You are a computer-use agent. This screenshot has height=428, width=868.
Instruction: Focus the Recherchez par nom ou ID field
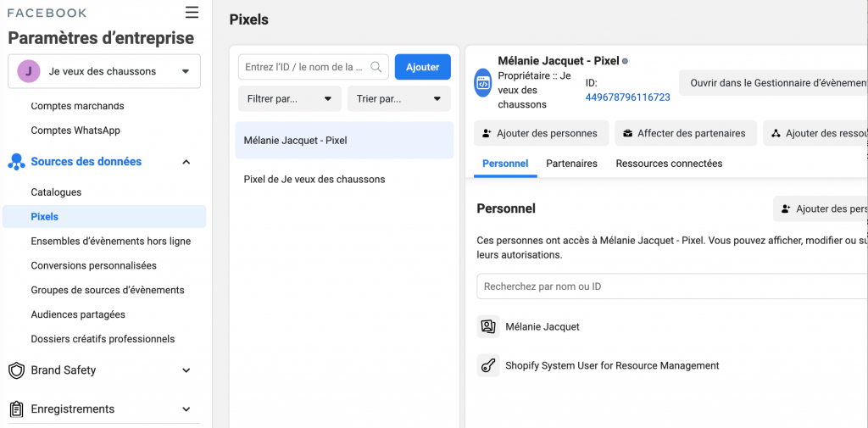672,286
